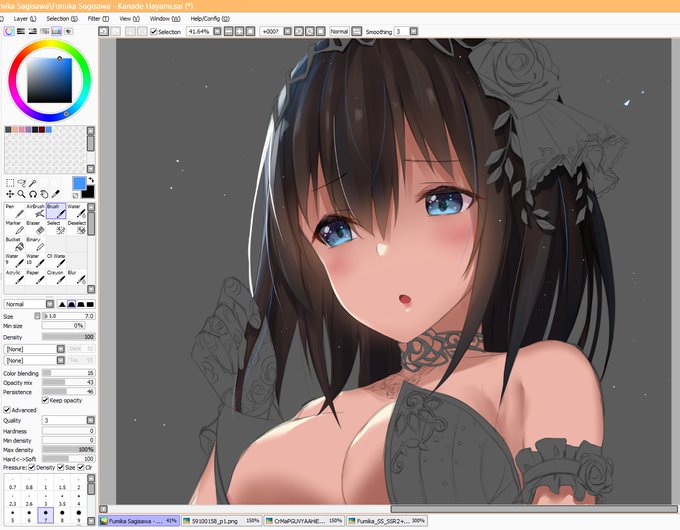Choose the rotate view tool
Screen dimensions: 680x530
(33, 194)
